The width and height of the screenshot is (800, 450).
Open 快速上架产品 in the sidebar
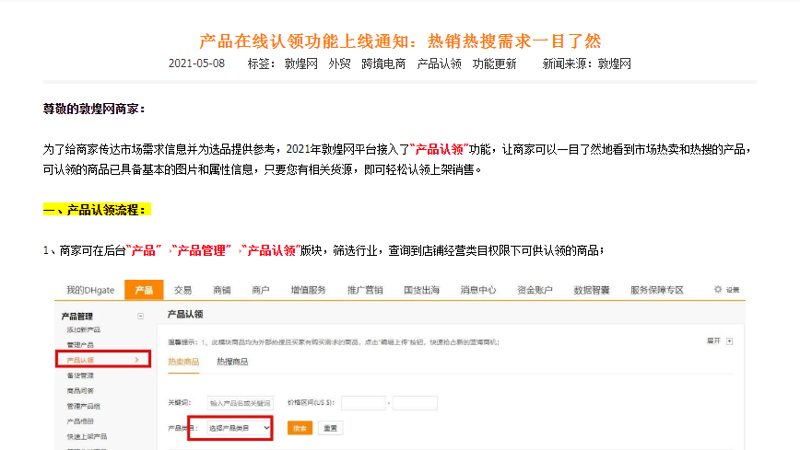point(87,437)
